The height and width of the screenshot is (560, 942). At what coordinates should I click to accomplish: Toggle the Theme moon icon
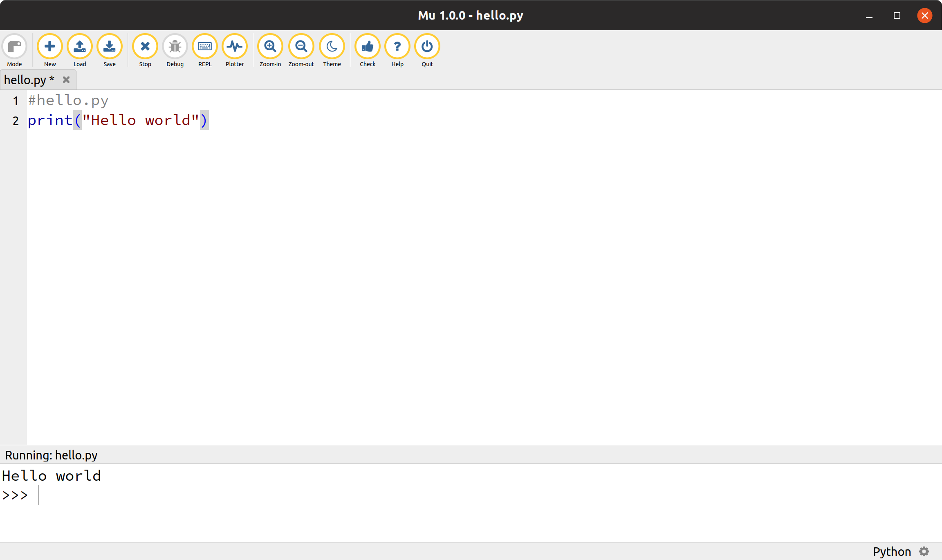[x=332, y=47]
